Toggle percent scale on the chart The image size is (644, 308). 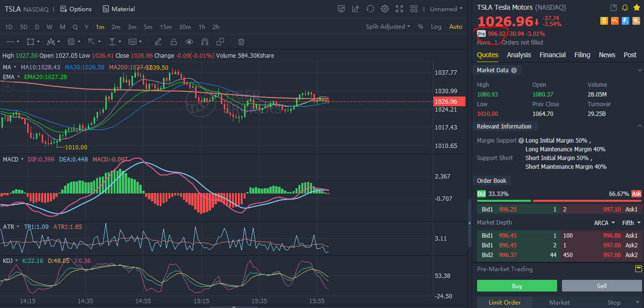420,27
